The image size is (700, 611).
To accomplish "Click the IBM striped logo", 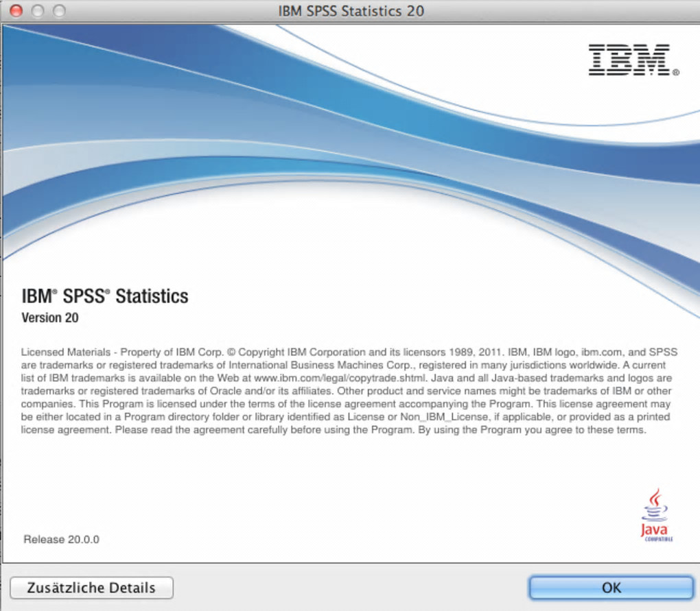I will pyautogui.click(x=629, y=59).
